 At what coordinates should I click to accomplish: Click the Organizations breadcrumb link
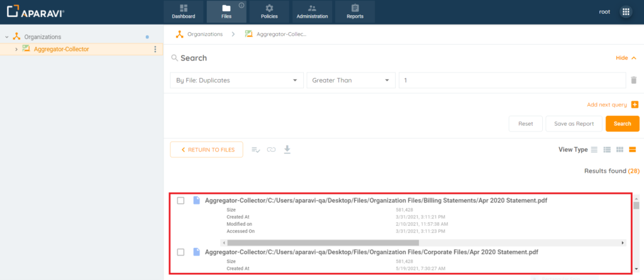click(205, 34)
